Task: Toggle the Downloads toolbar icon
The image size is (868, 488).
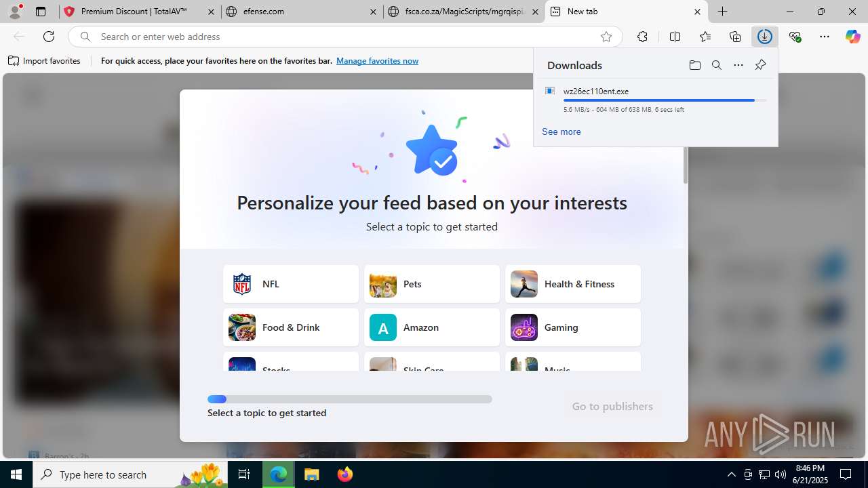Action: [x=765, y=37]
